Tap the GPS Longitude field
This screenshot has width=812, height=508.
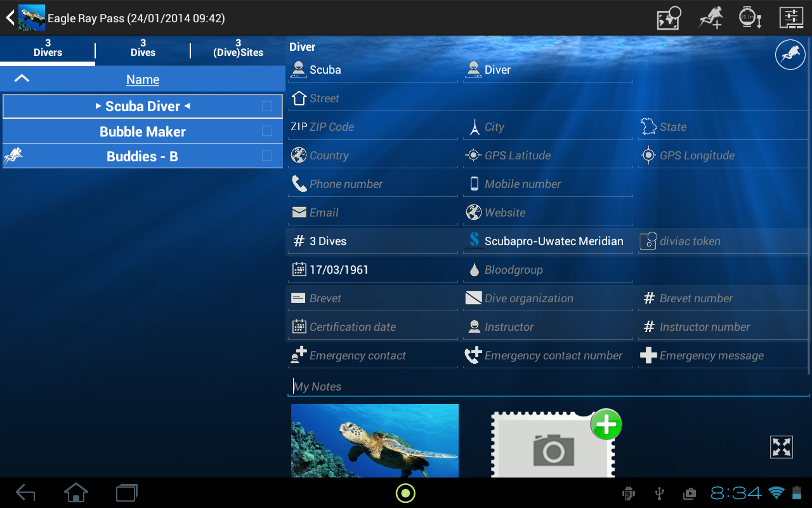pos(723,156)
